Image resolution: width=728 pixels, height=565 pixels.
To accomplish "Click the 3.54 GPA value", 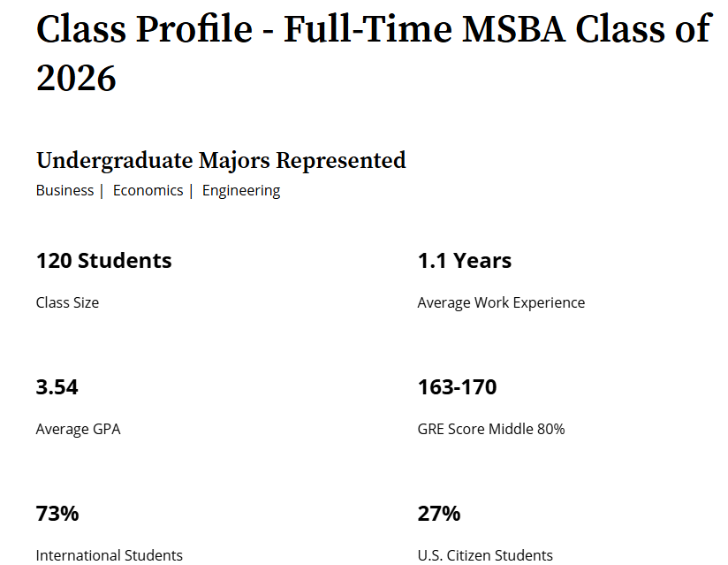I will coord(57,387).
